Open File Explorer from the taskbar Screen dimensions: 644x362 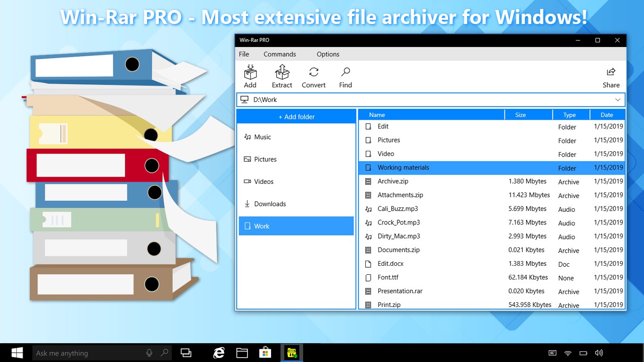[242, 353]
